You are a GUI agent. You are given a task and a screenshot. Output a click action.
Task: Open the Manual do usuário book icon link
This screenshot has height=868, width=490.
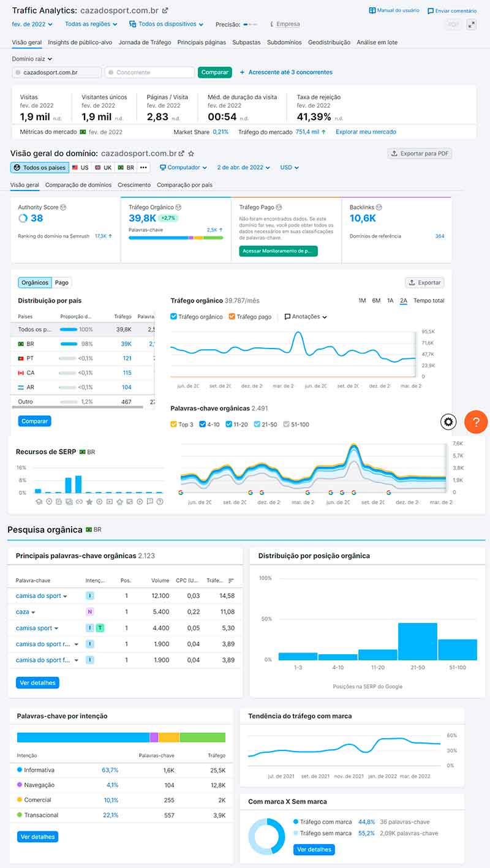[x=372, y=10]
